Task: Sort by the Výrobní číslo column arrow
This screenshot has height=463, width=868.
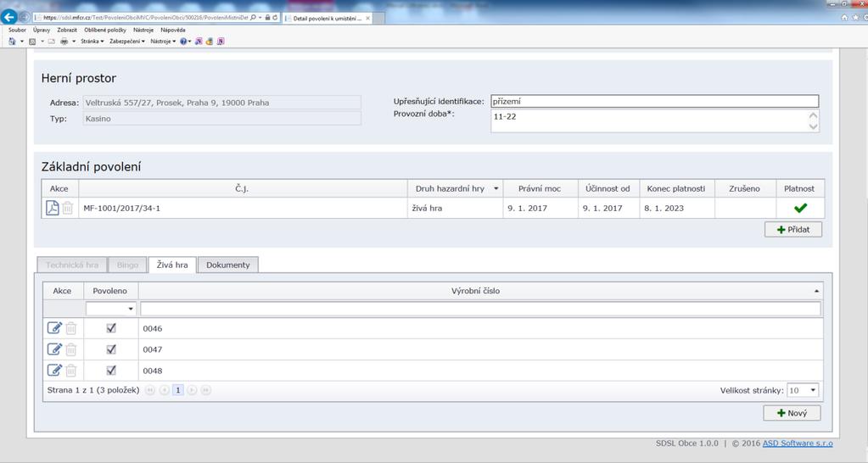Action: (816, 291)
